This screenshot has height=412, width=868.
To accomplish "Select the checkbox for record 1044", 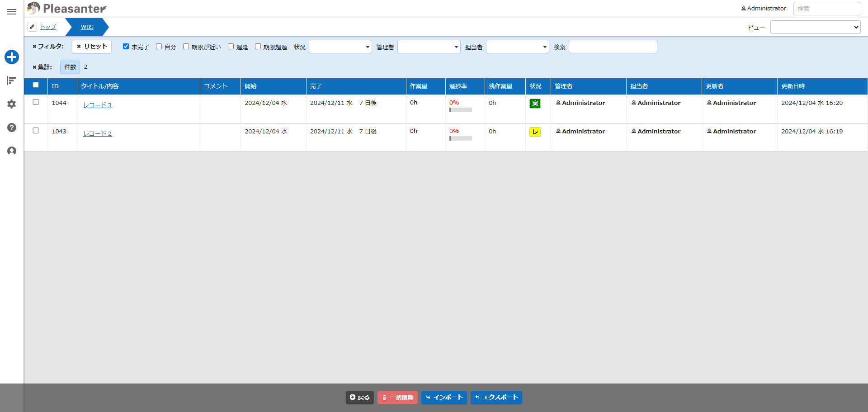I will (36, 102).
